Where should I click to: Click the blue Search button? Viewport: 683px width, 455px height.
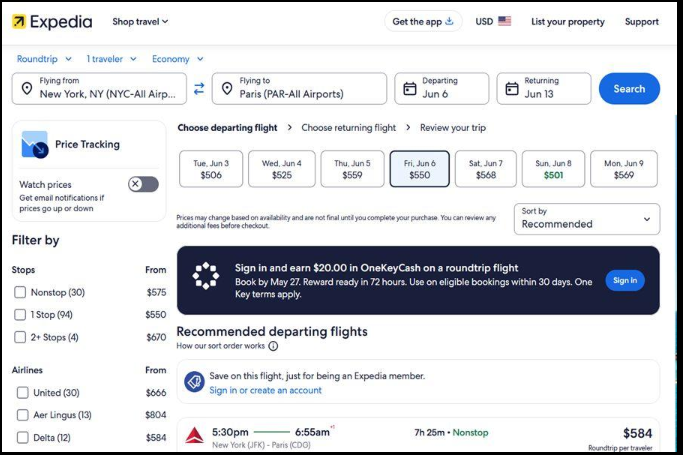629,89
